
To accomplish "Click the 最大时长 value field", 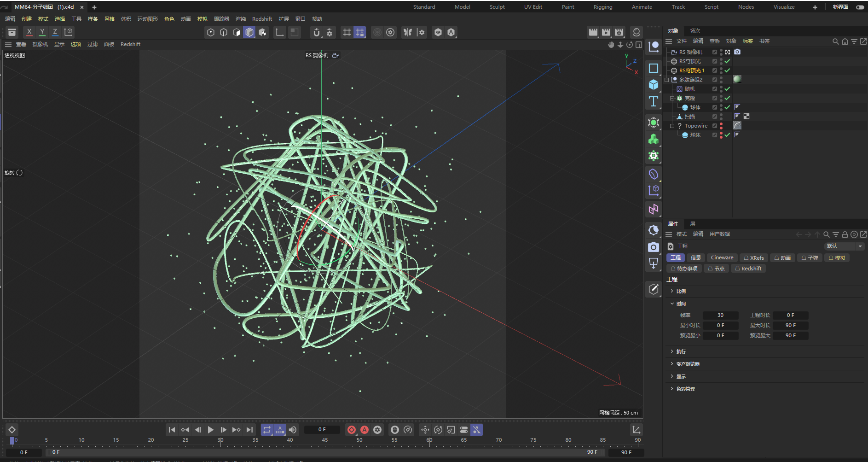I will tap(790, 325).
